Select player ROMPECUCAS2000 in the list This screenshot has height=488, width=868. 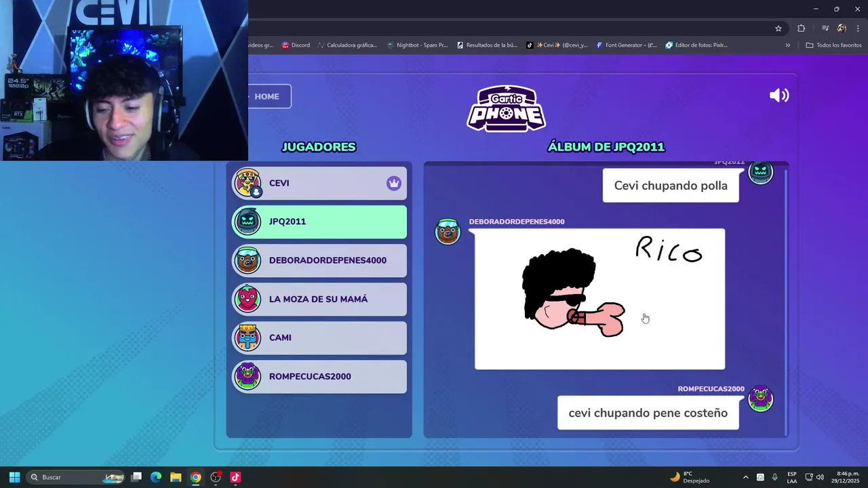point(319,376)
